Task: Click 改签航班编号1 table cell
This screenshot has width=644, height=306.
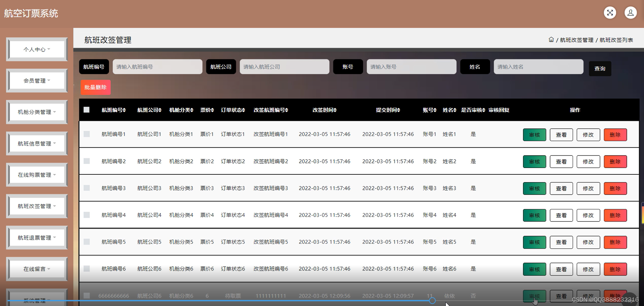Action: tap(271, 134)
